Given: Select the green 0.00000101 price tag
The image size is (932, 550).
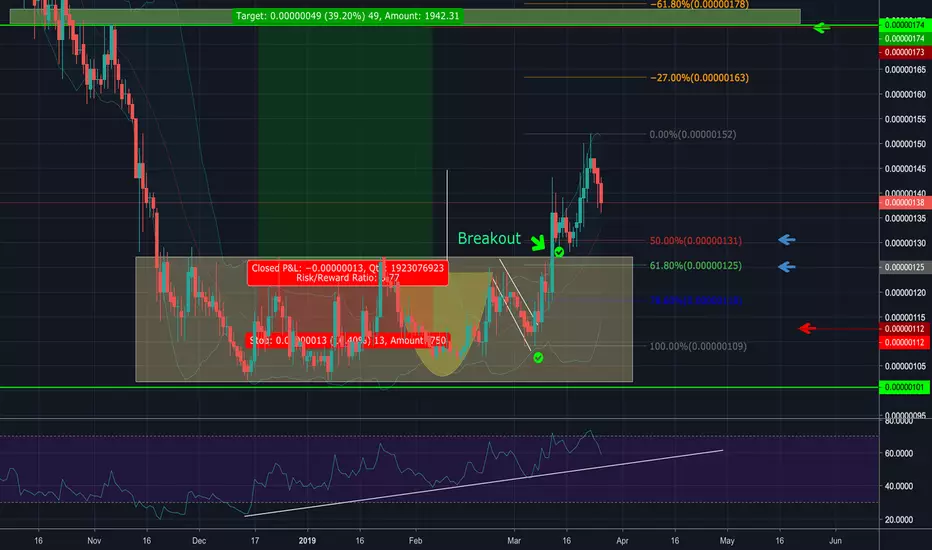Looking at the screenshot, I should (904, 388).
